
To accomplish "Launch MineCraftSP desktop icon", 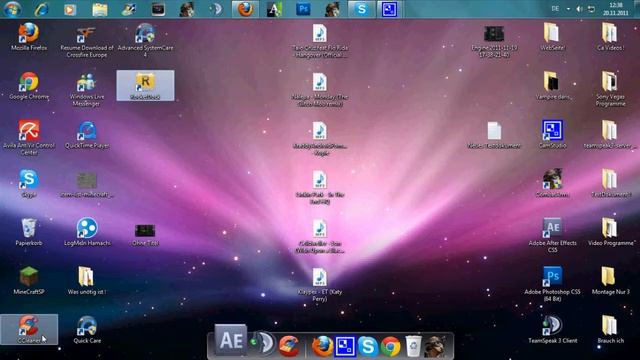I will [29, 281].
